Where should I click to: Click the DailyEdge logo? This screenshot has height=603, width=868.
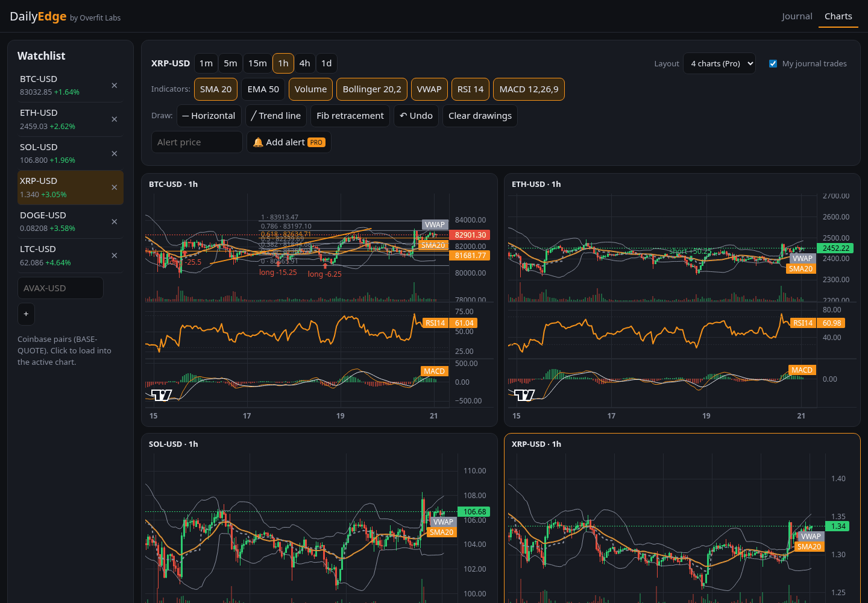(x=38, y=16)
